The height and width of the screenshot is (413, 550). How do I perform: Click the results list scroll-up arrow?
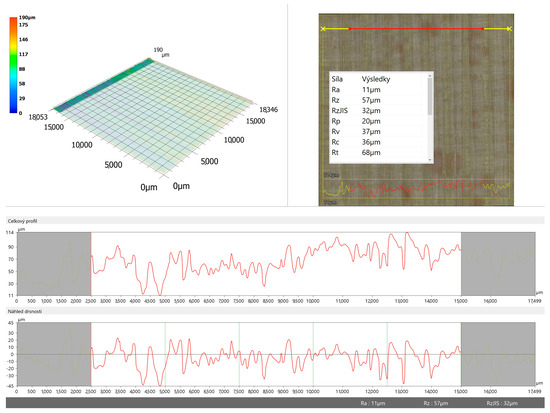click(x=430, y=75)
